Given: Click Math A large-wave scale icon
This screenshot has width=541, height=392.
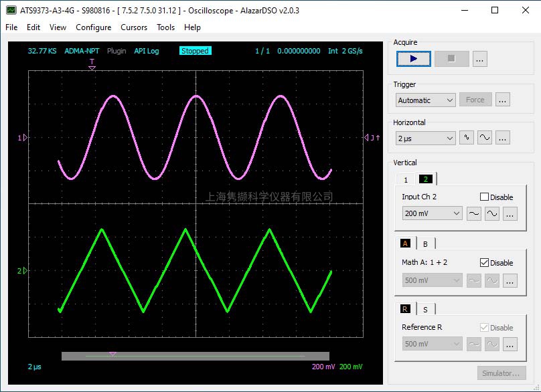Looking at the screenshot, I should coord(491,281).
